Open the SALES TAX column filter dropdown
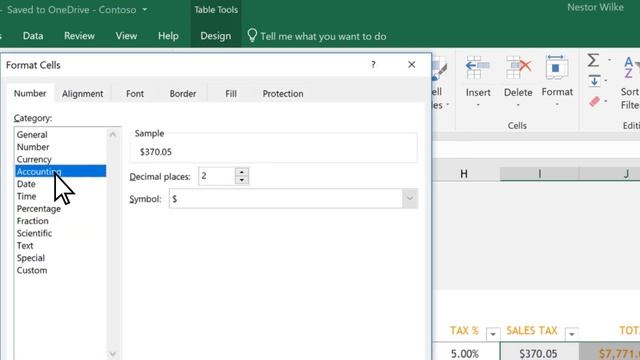Image resolution: width=640 pixels, height=360 pixels. [x=571, y=334]
